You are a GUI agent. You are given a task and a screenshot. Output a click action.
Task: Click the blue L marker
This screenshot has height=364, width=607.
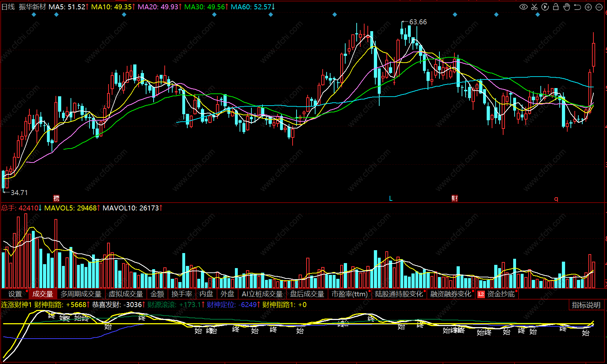(391, 198)
